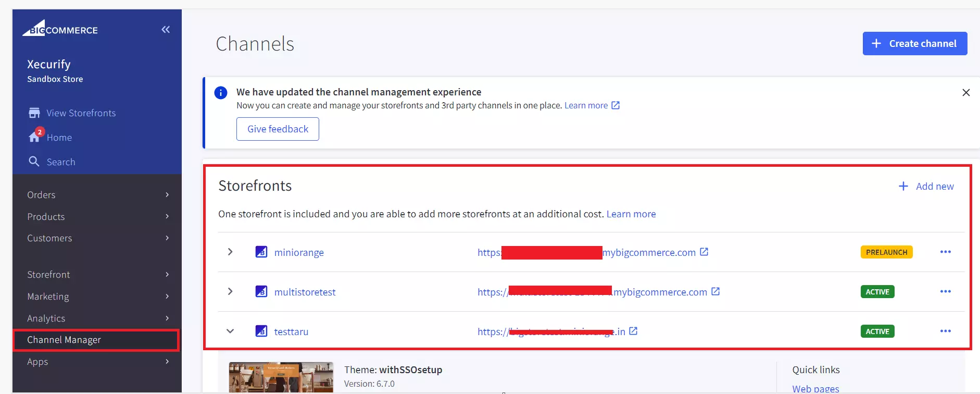Open the testtaru storefront name link
This screenshot has height=394, width=980.
(x=291, y=331)
